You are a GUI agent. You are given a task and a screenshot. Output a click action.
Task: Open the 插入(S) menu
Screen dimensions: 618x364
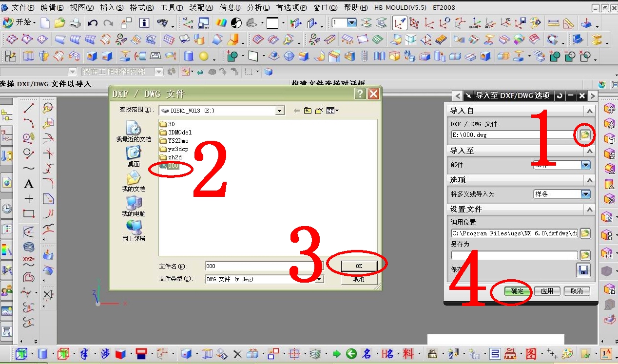[112, 8]
